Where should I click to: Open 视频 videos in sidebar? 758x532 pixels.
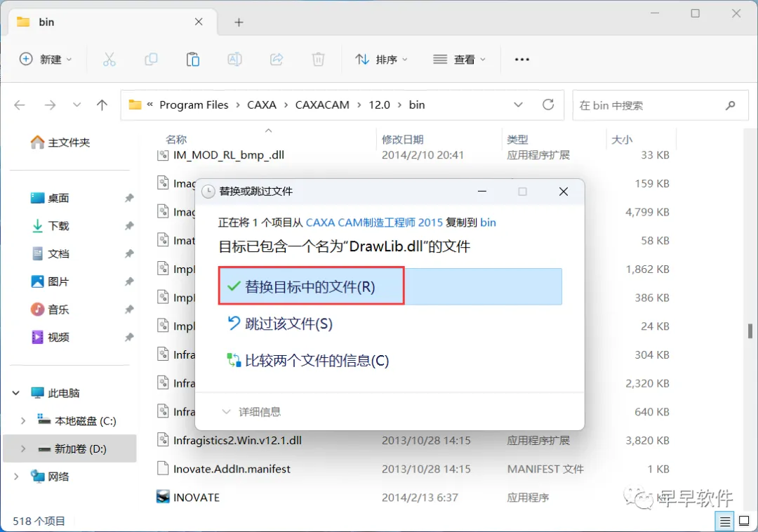[50, 337]
